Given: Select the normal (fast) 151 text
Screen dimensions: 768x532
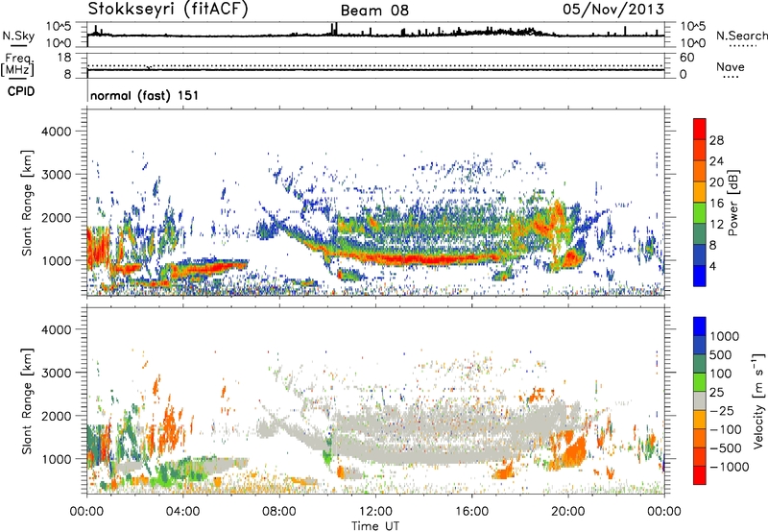Looking at the screenshot, I should (145, 95).
